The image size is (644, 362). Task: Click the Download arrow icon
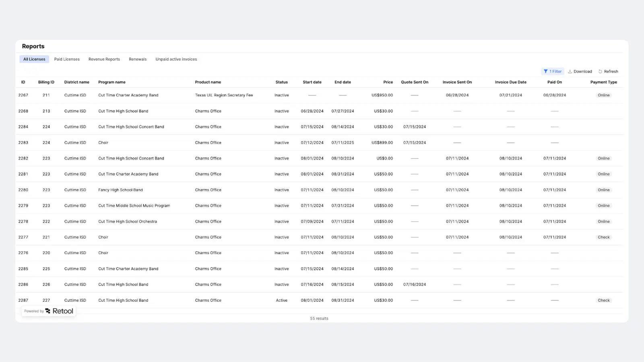point(570,71)
